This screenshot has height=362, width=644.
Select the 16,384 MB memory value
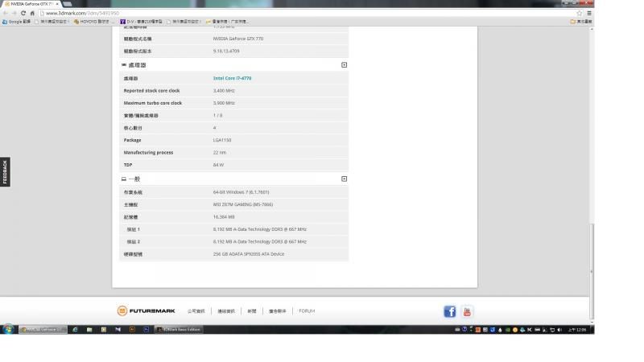pos(224,216)
